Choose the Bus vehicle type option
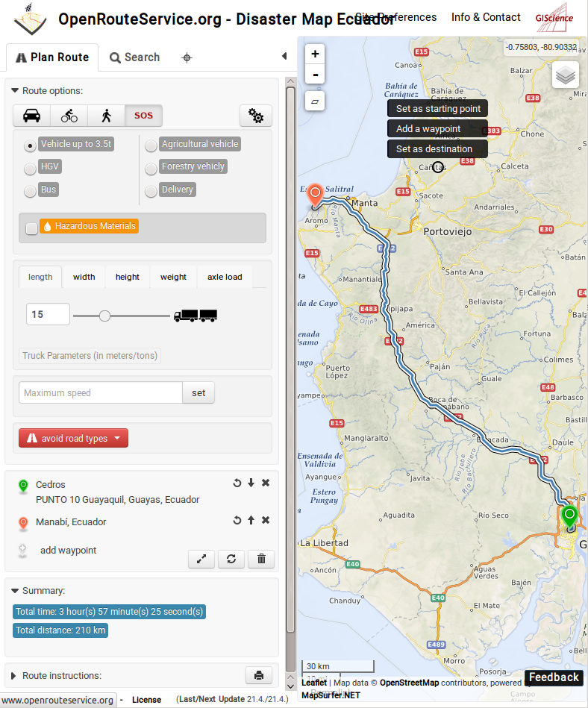 [x=31, y=191]
